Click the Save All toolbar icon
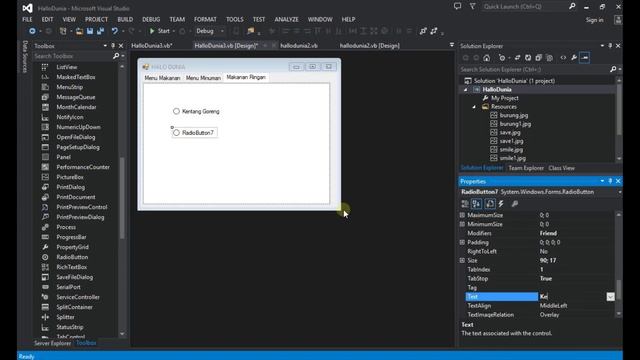The height and width of the screenshot is (360, 640). tap(100, 31)
